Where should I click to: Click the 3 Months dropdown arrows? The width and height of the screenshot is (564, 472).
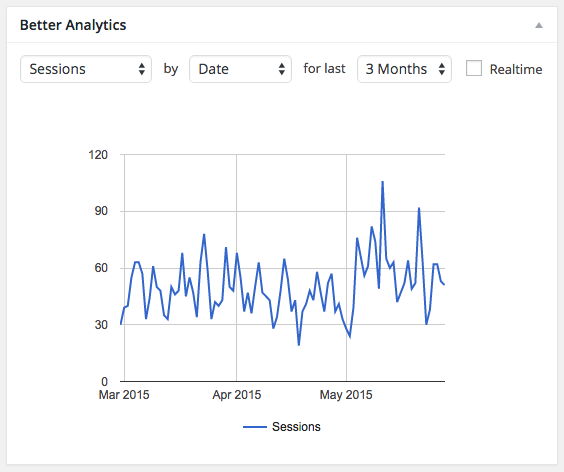tap(442, 69)
